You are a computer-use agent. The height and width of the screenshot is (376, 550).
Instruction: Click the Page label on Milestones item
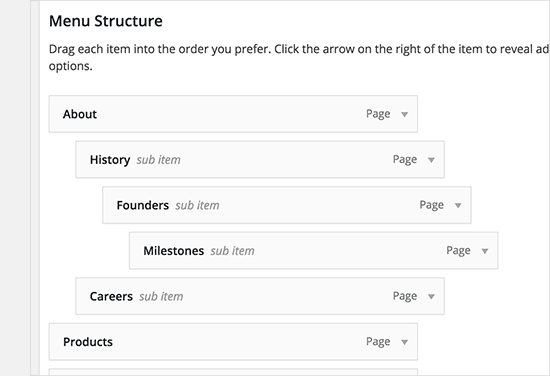(x=458, y=251)
